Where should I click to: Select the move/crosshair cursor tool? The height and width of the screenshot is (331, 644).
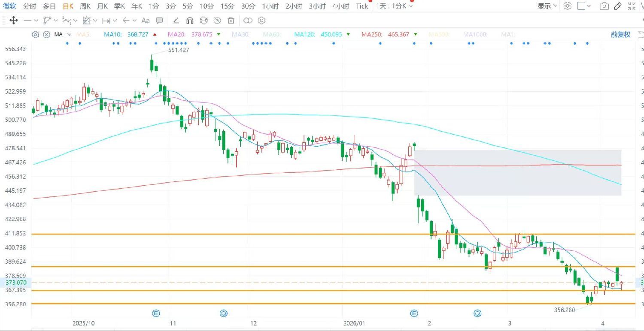coord(13,21)
